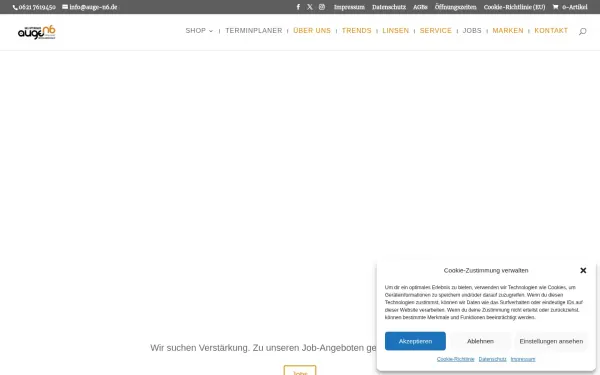
Task: Click the shopping cart 0-Artikel icon
Action: (570, 7)
